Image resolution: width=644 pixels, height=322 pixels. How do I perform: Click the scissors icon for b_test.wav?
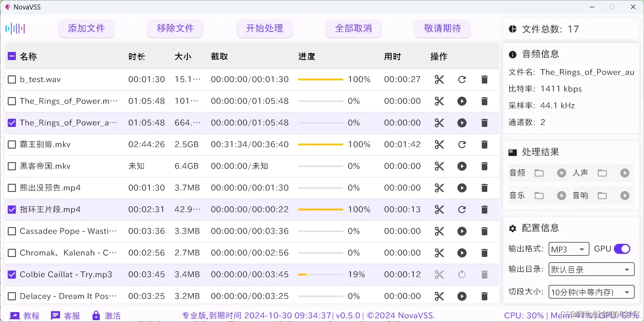(439, 79)
